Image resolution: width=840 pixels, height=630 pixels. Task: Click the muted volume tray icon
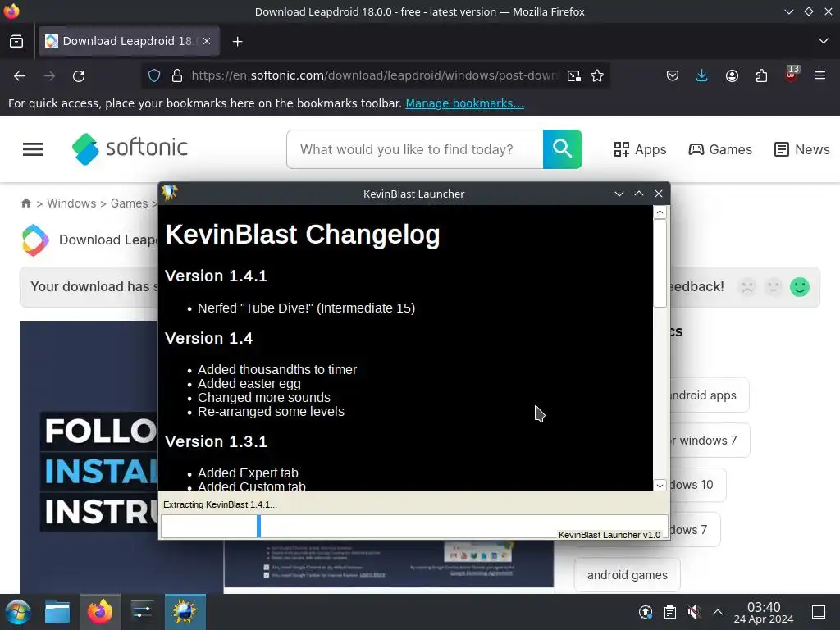tap(694, 612)
